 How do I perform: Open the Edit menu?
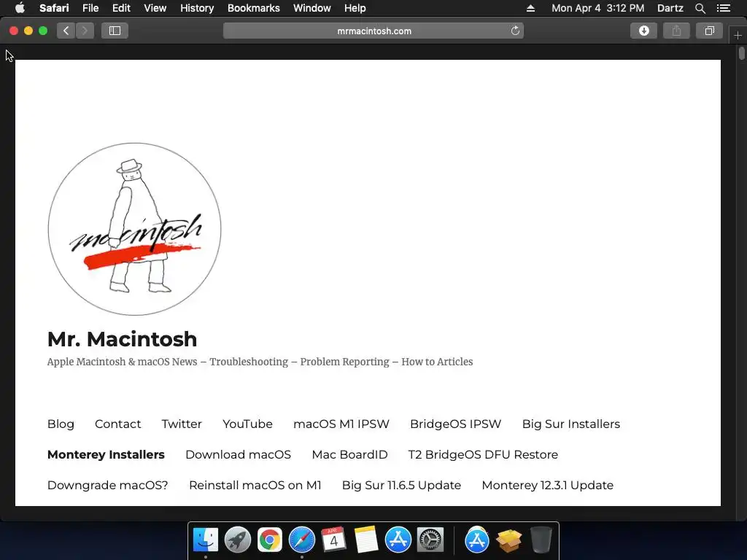(121, 8)
